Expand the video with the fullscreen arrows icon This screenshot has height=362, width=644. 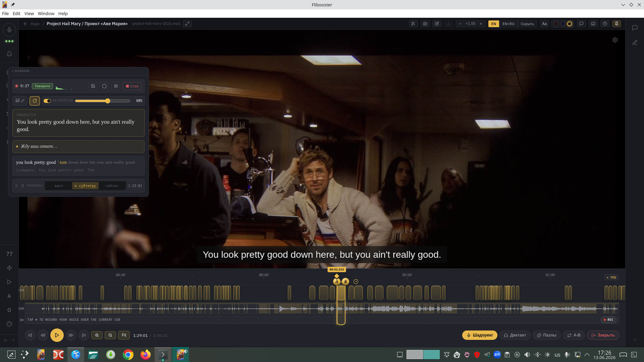187,24
